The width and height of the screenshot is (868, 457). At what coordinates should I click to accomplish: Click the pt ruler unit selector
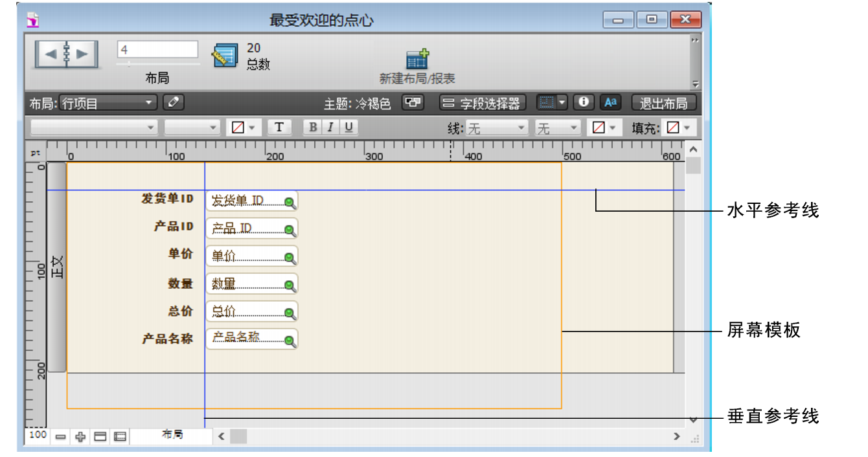[x=36, y=153]
